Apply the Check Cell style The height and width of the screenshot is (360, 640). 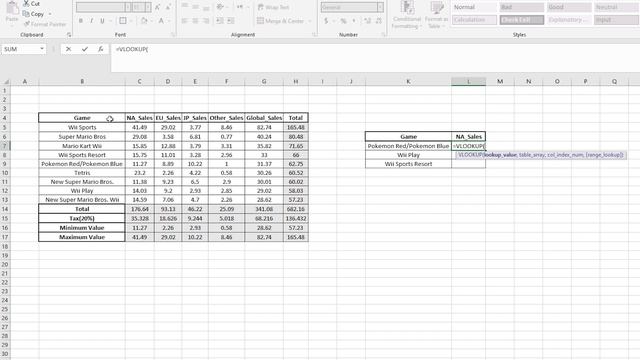(x=522, y=20)
